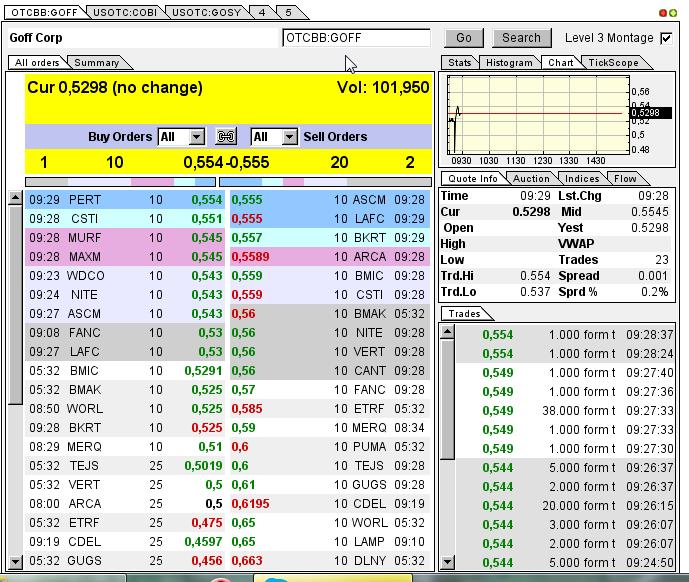Screen dimensions: 689x582
Task: Click the order book scroll down arrow
Action: point(15,561)
